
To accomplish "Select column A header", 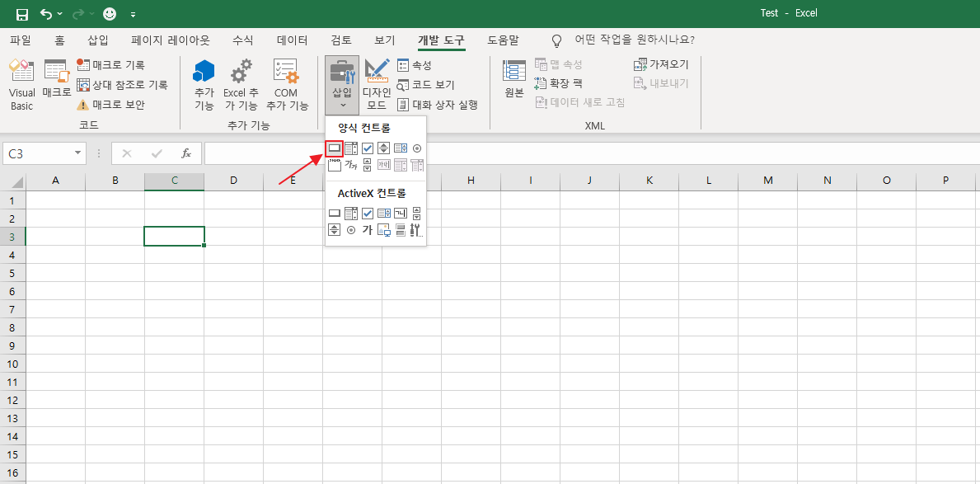I will 55,181.
